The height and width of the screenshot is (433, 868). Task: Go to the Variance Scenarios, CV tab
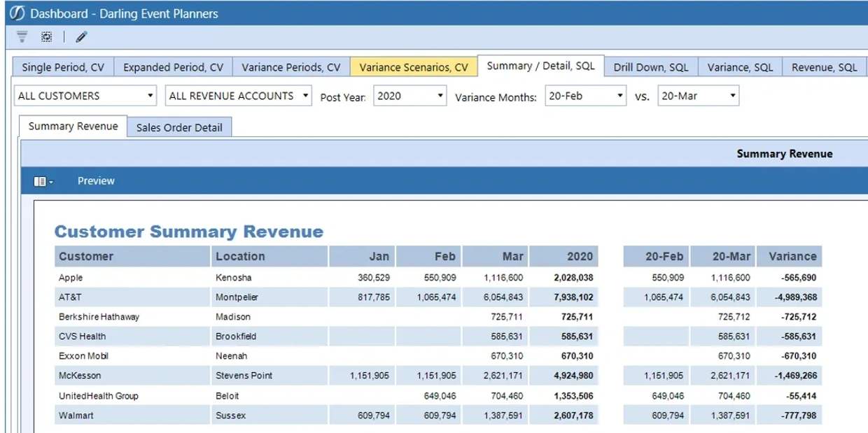[x=413, y=67]
